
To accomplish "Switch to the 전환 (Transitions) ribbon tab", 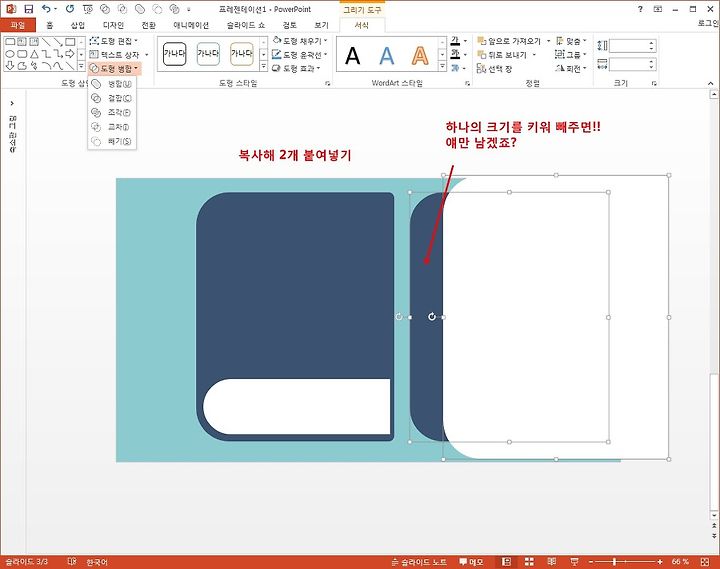I will (148, 25).
